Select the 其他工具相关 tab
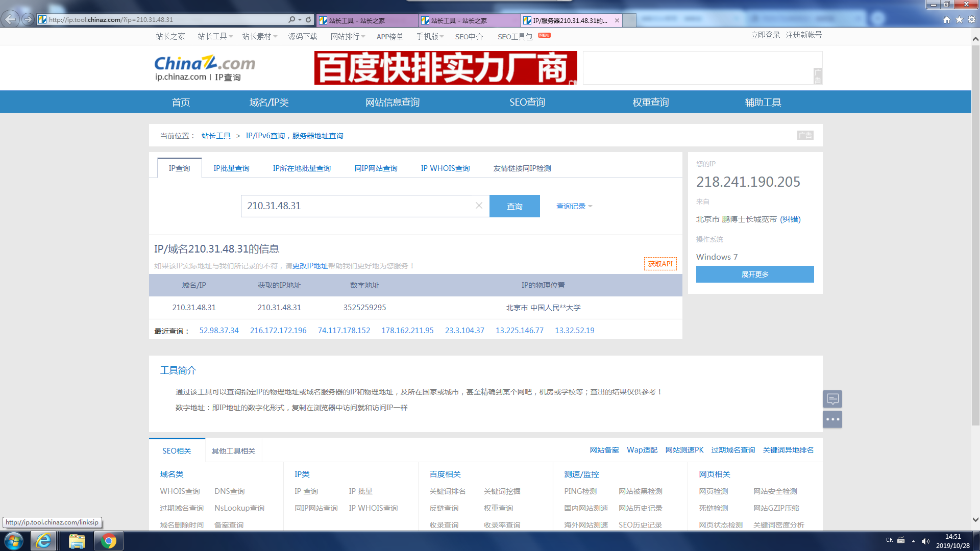Image resolution: width=980 pixels, height=551 pixels. coord(233,451)
